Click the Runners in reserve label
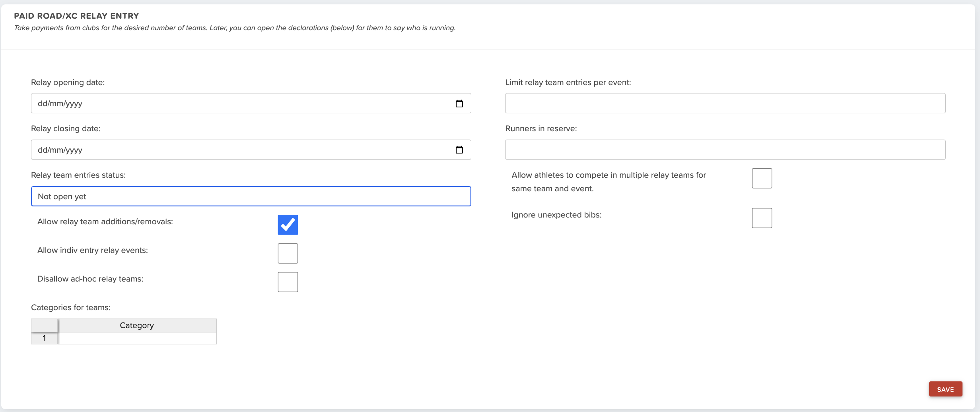 tap(541, 128)
